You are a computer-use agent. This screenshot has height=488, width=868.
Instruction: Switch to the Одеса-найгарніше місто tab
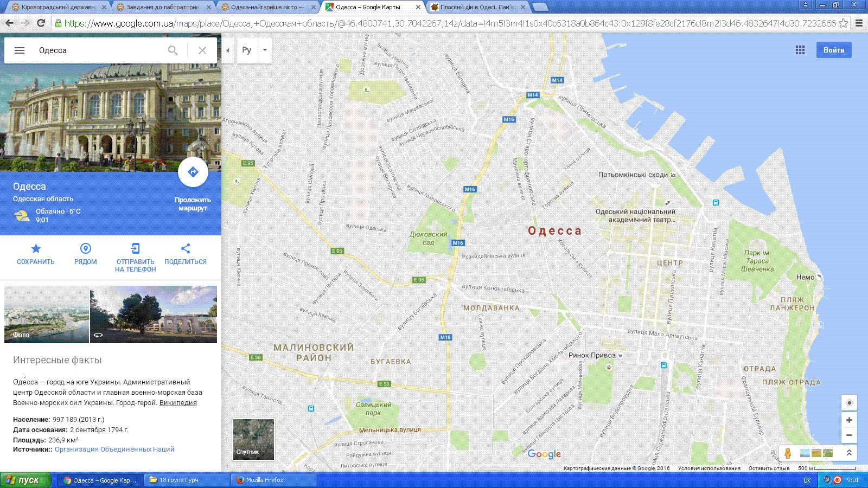(x=268, y=7)
